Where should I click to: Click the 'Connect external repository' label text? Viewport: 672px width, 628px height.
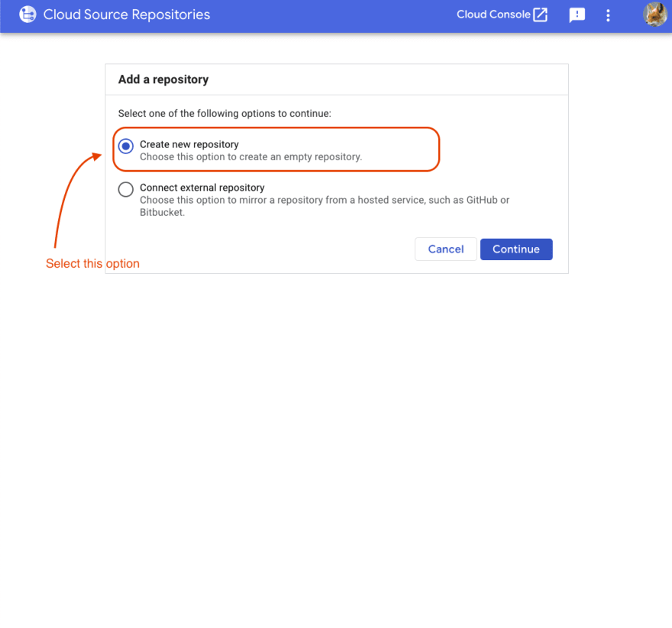tap(202, 188)
